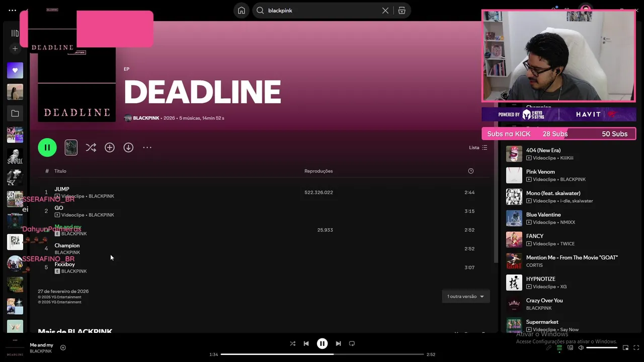Play track JUMP in the tracklist
Screen dimensions: 644x362
coord(264,193)
